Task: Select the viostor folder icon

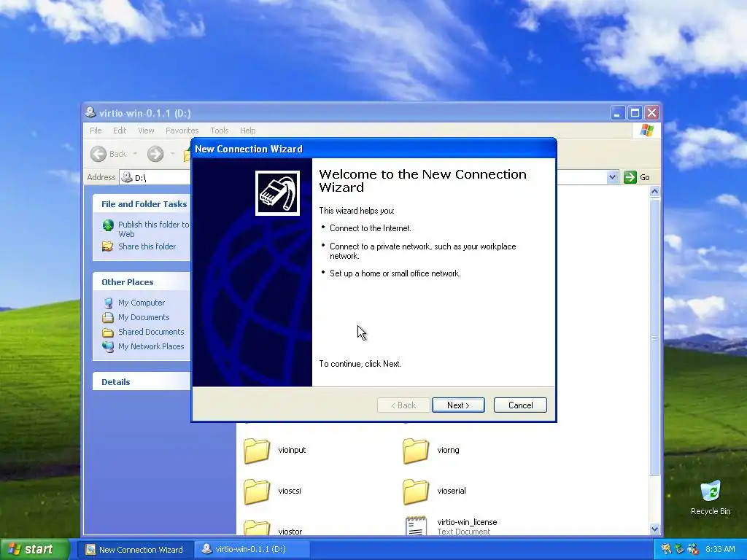Action: click(x=257, y=528)
